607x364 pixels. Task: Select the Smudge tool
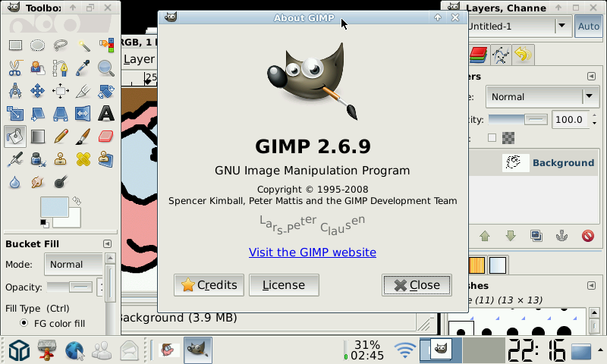click(37, 182)
